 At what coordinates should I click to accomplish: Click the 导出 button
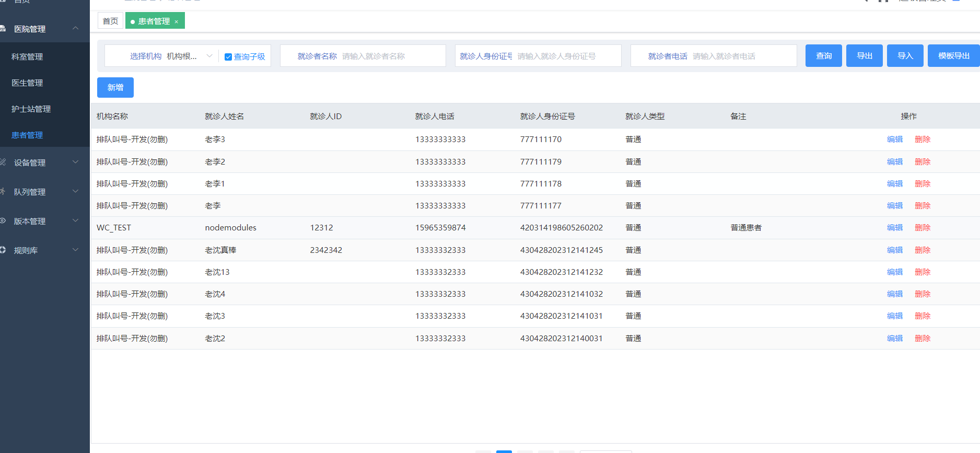tap(865, 56)
